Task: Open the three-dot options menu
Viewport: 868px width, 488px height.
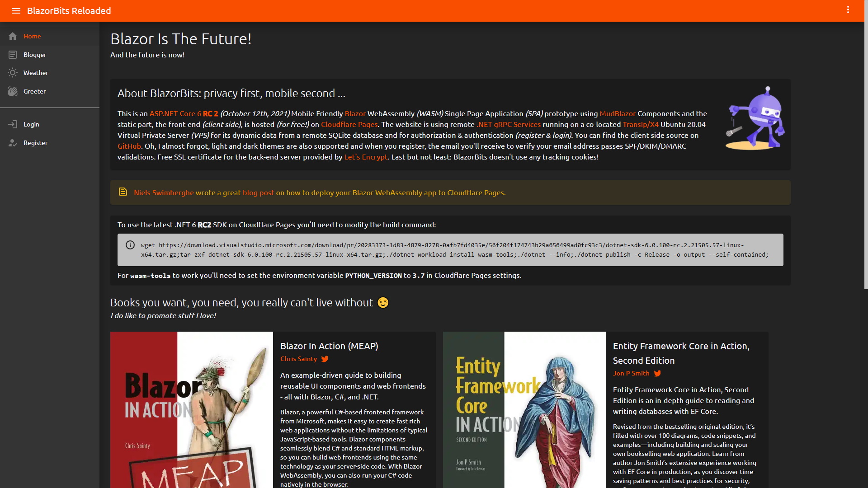Action: tap(848, 10)
